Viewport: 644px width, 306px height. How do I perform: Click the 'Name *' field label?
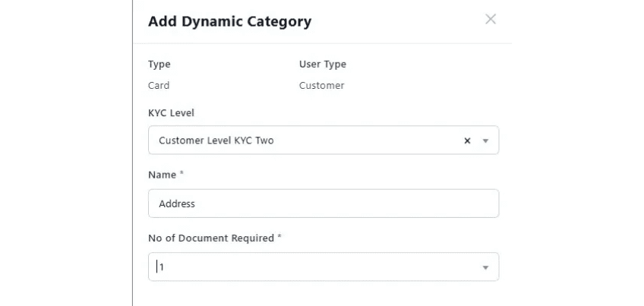(166, 175)
